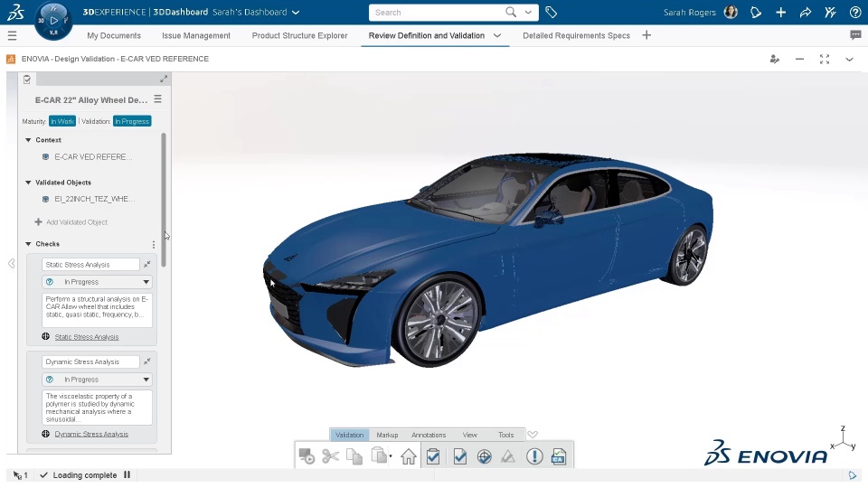The width and height of the screenshot is (868, 488).
Task: Click the In Progress validation badge
Action: click(132, 121)
